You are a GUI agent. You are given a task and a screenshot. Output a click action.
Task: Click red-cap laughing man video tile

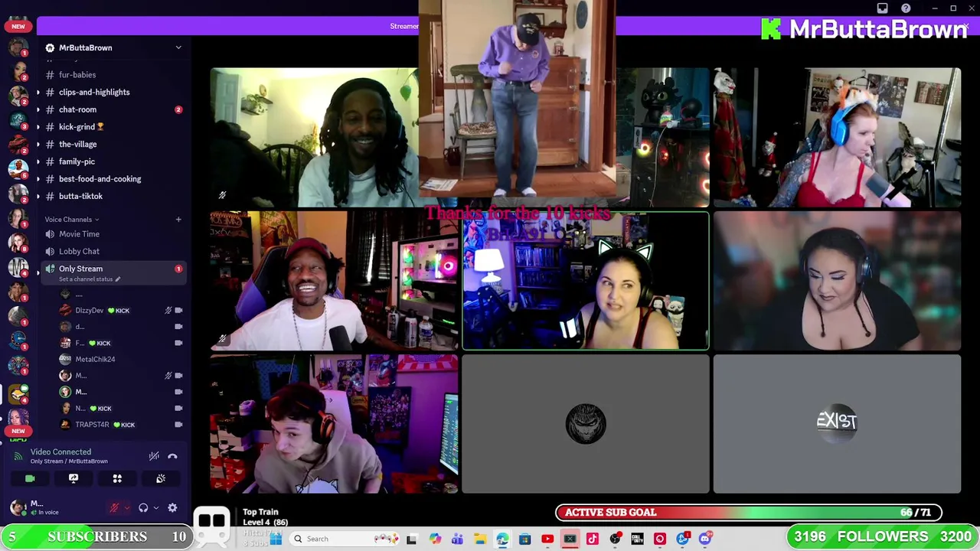click(x=335, y=281)
